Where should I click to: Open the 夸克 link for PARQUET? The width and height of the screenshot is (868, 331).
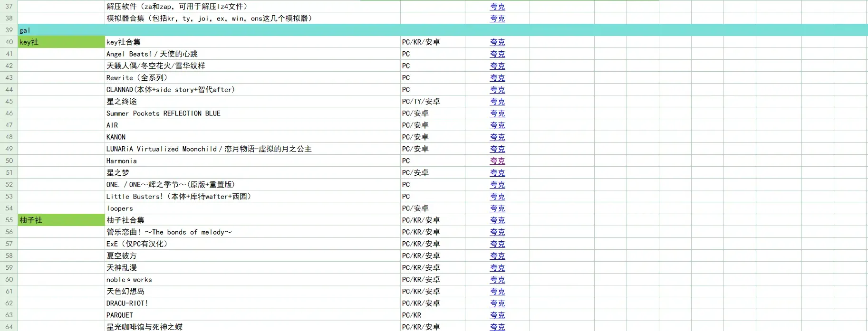[497, 315]
